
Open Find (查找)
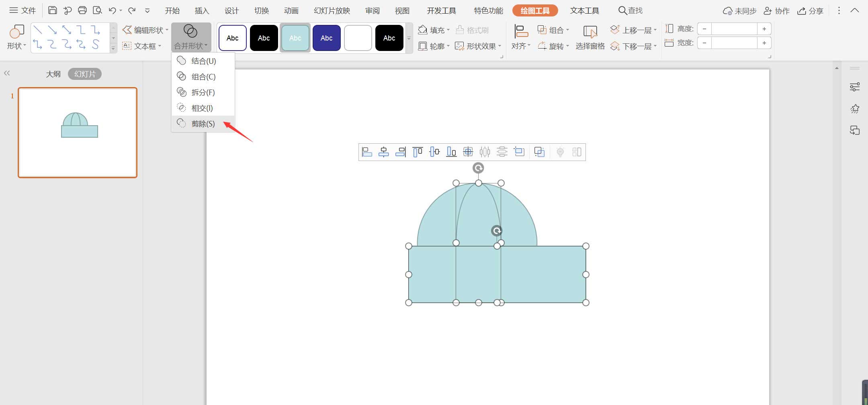point(630,10)
